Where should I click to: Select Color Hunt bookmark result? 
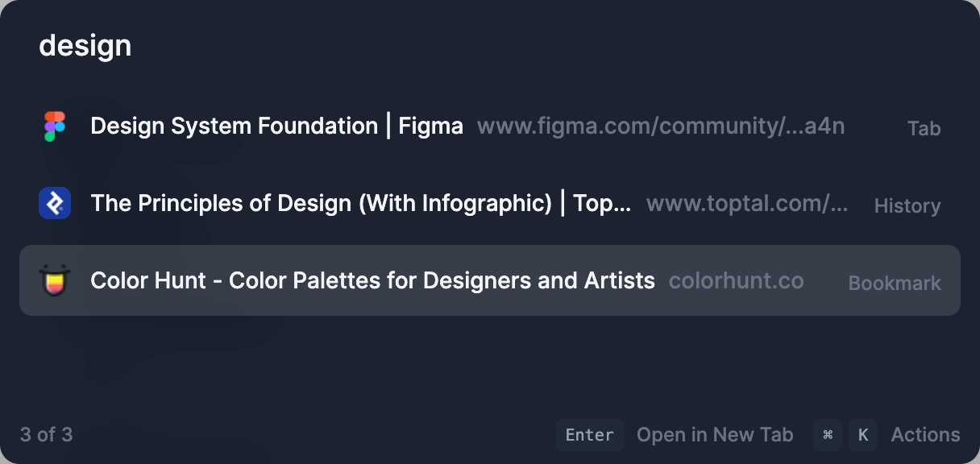click(x=372, y=281)
